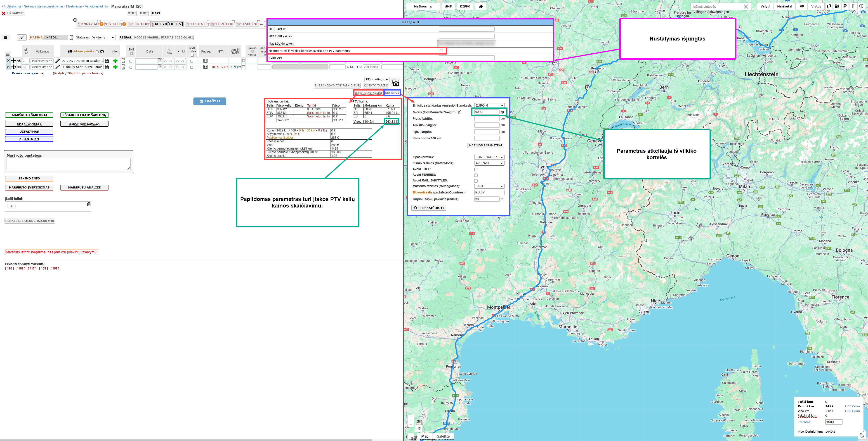868x441 pixels.
Task: Edit the München address with the pencil icon
Action: 58,61
